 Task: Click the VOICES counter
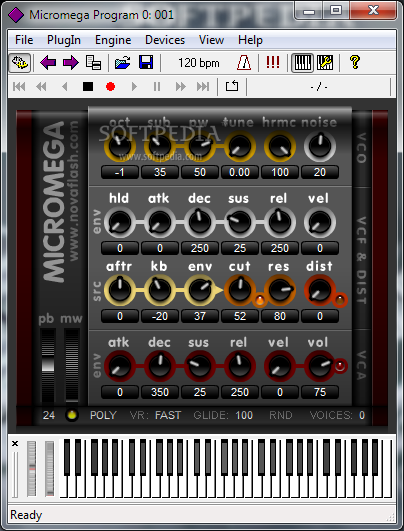[337, 415]
